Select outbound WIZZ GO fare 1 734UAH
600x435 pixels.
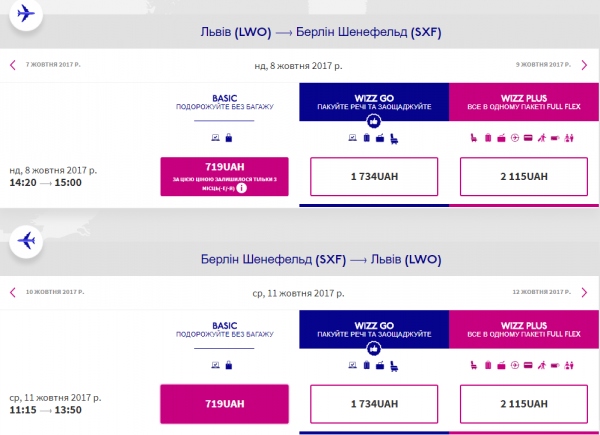coord(374,176)
